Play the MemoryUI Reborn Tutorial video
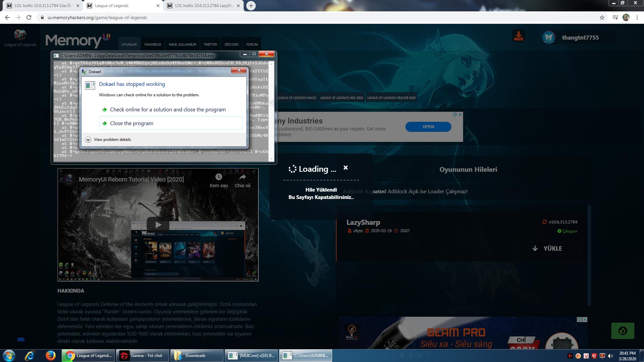Image resolution: width=644 pixels, height=362 pixels. (x=158, y=224)
